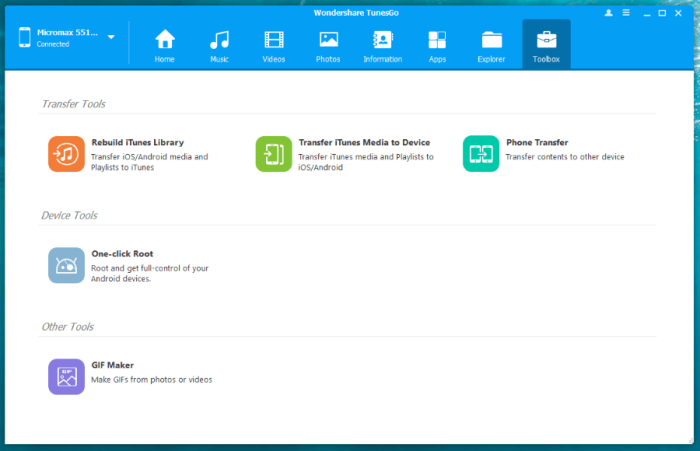
Task: Click the GIF Maker purple icon
Action: point(67,377)
